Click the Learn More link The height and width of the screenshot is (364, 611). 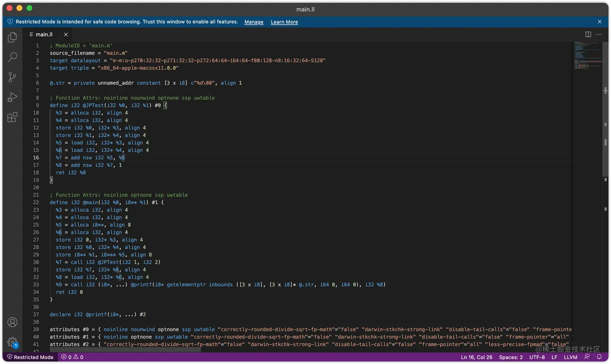coord(284,22)
